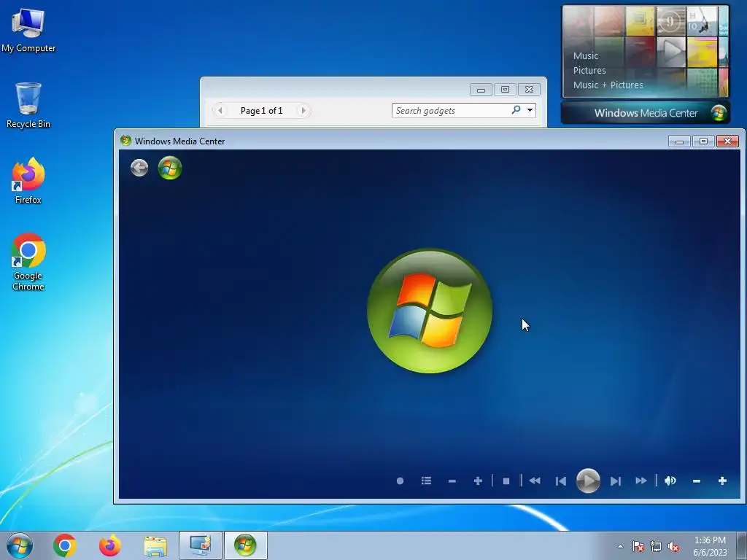Close the Windows Media Center window
Viewport: 747px width, 560px height.
pyautogui.click(x=727, y=141)
